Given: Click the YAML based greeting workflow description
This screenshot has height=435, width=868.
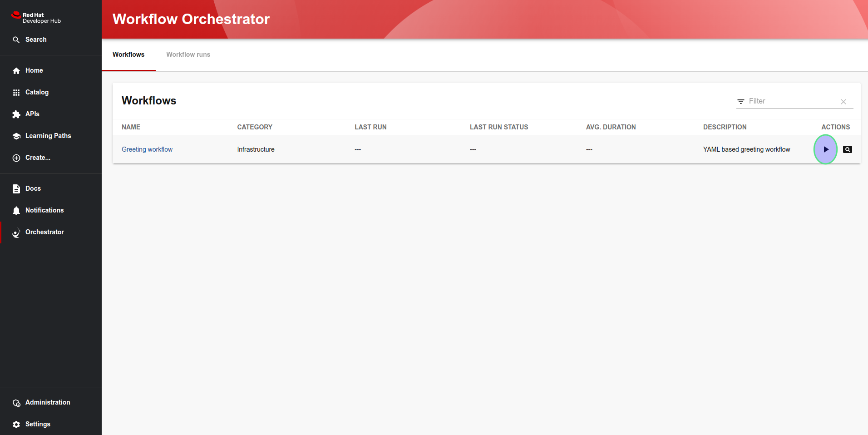Looking at the screenshot, I should [746, 149].
